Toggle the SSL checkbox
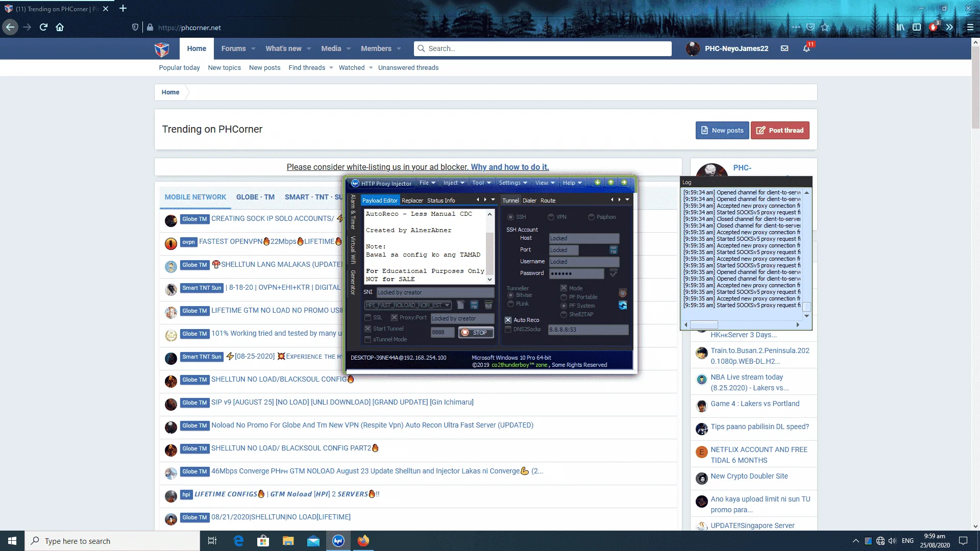 367,317
